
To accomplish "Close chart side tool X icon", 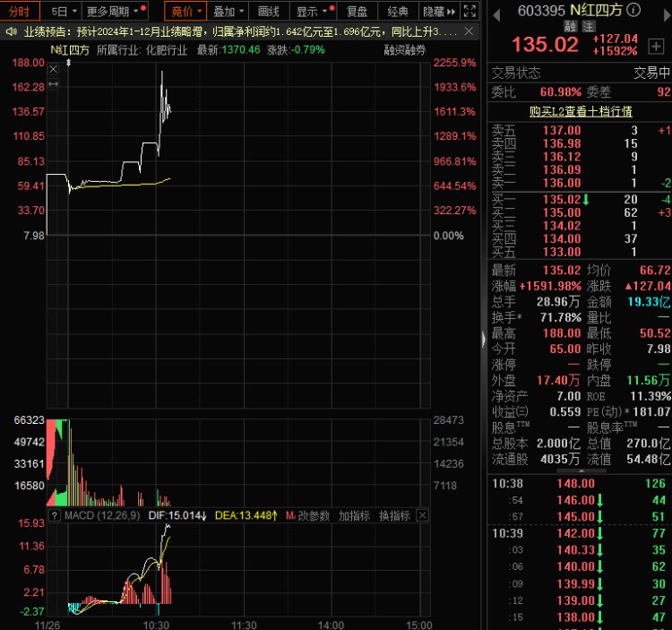I will (x=53, y=69).
